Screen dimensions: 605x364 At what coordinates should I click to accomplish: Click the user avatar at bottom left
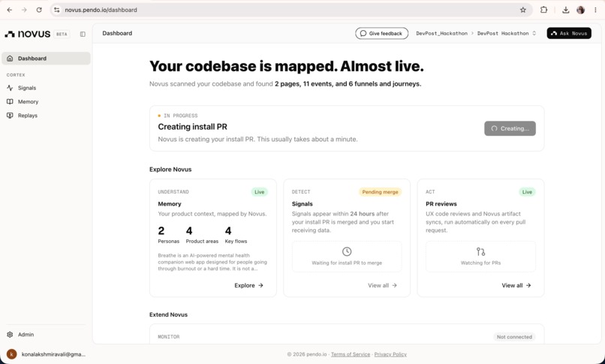click(x=11, y=354)
